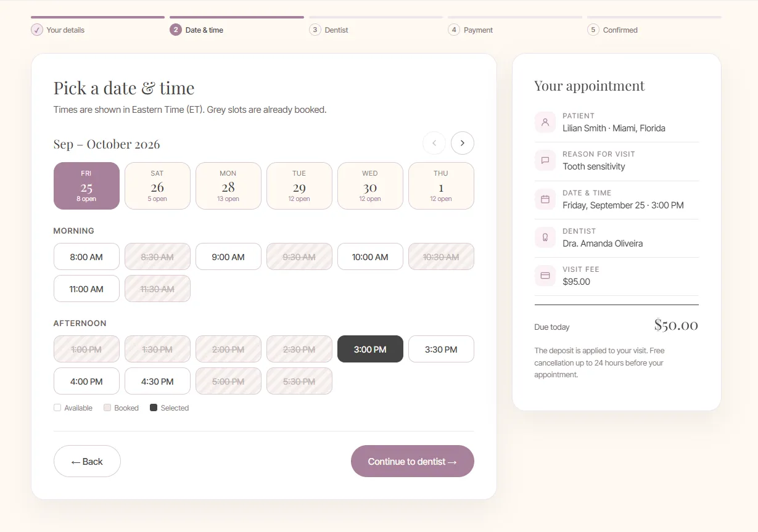Click the booked 1:30 PM slot

[x=157, y=349]
